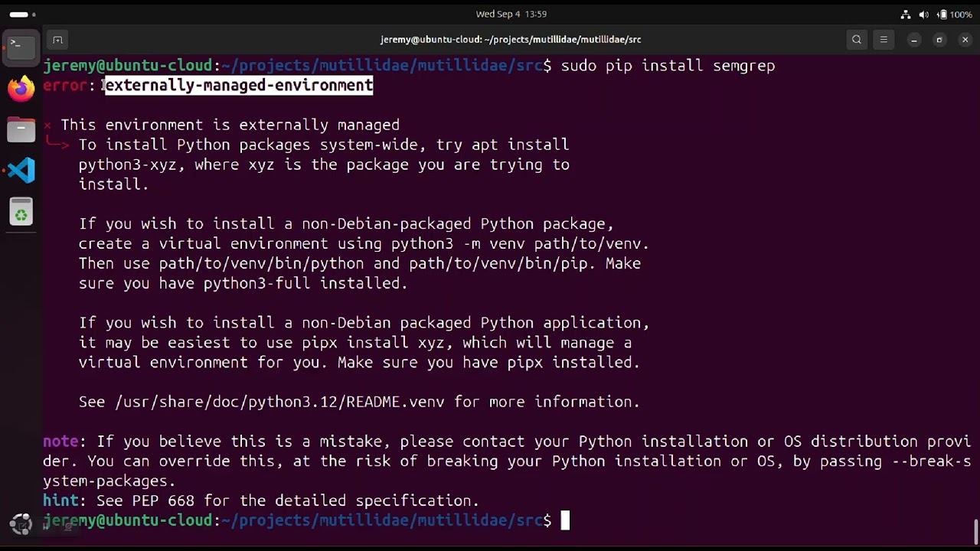Open the Files app in dock
The width and height of the screenshot is (980, 551).
pos(21,129)
